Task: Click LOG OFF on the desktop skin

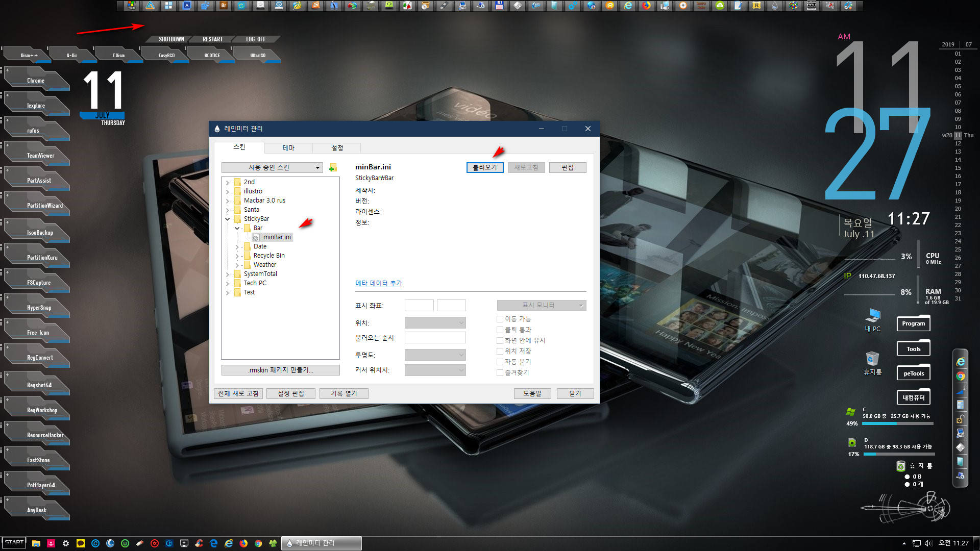Action: [256, 39]
